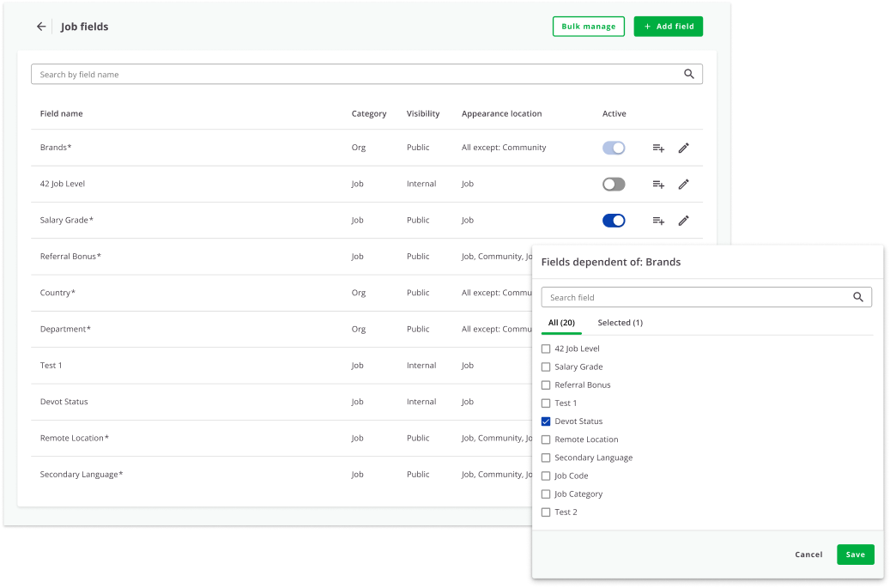
Task: Edit Salary Grade using its pencil icon
Action: coord(683,220)
